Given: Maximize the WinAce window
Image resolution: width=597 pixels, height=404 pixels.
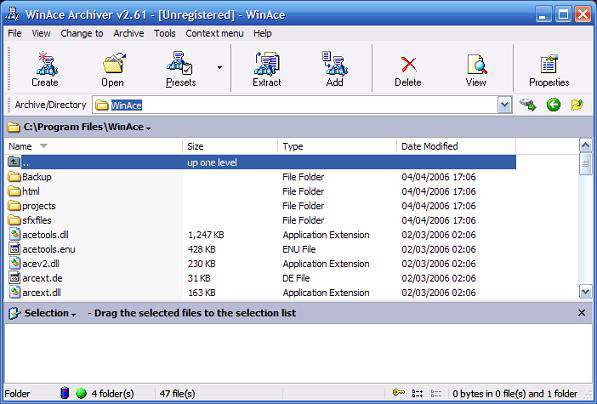Looking at the screenshot, I should tap(563, 14).
